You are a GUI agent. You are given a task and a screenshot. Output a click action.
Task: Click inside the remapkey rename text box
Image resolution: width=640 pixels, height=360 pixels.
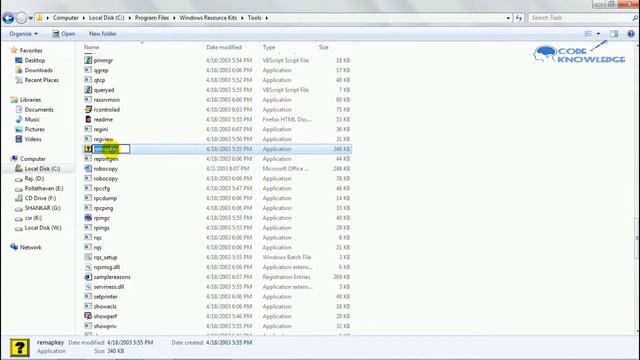[111, 149]
